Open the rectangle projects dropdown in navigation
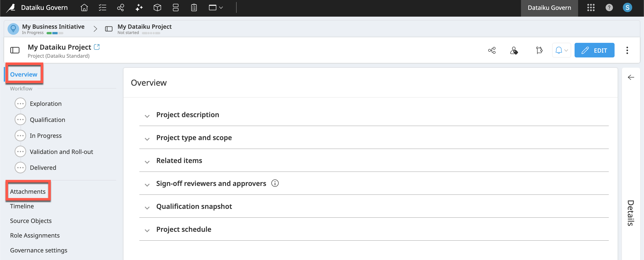 pyautogui.click(x=216, y=8)
